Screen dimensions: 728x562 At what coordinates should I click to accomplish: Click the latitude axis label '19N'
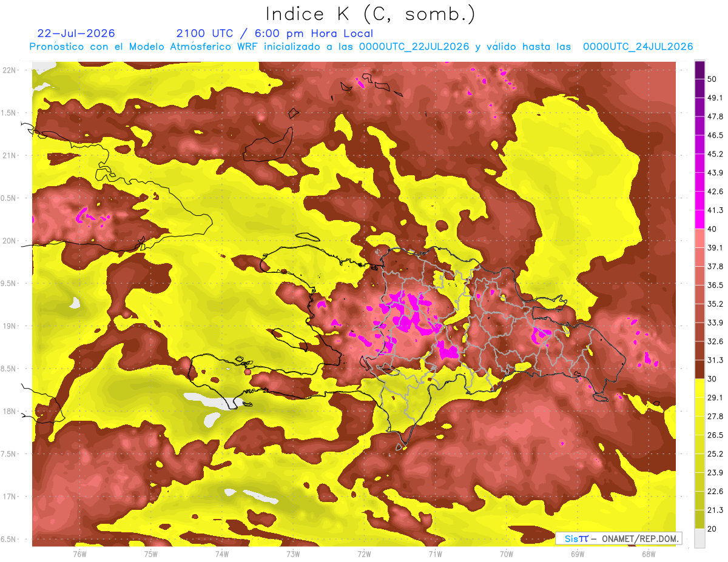click(9, 326)
